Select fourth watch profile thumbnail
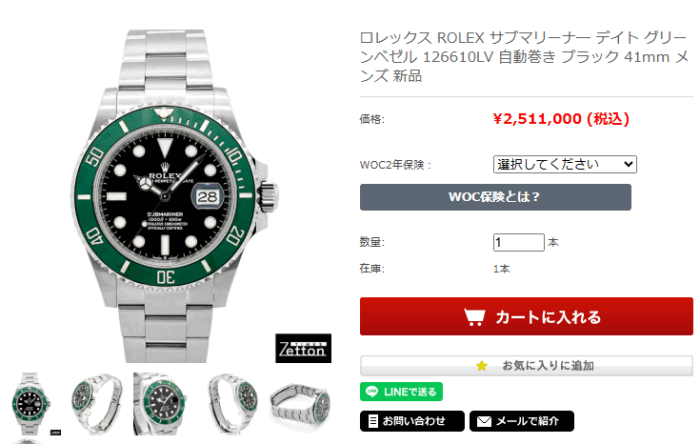The height and width of the screenshot is (444, 700). 232,404
